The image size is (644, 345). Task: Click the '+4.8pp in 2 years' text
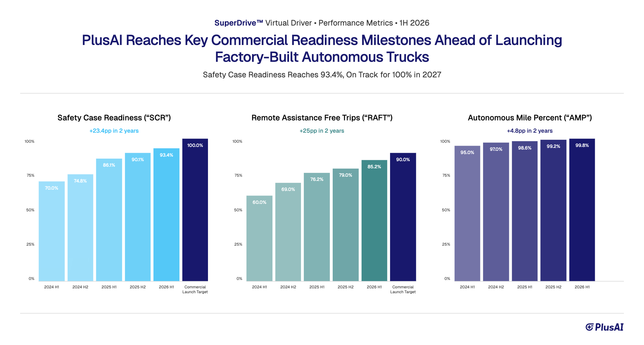(x=530, y=131)
